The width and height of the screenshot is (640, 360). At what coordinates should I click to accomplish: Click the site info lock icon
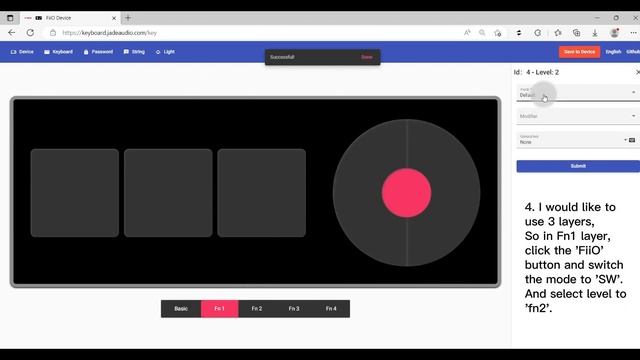point(53,33)
